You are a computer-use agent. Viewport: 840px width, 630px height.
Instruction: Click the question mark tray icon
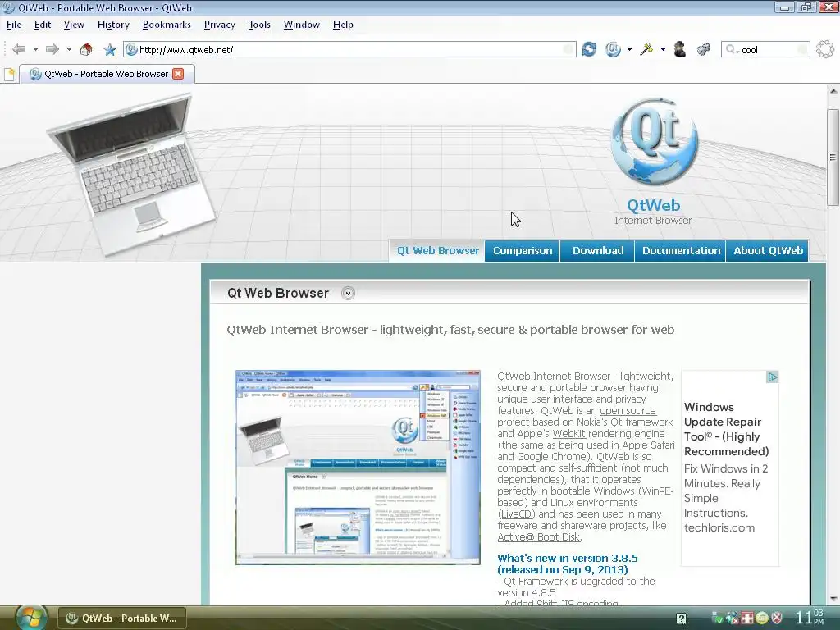pos(681,619)
